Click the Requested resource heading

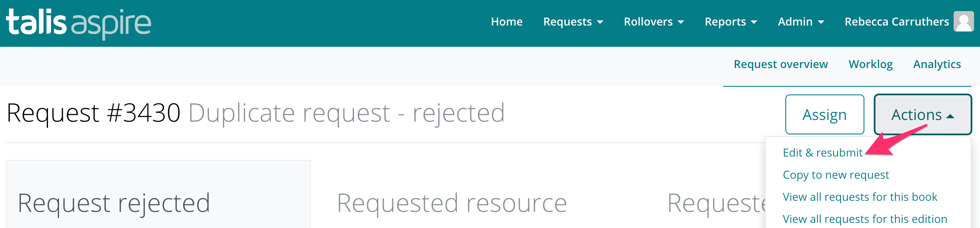click(x=452, y=203)
